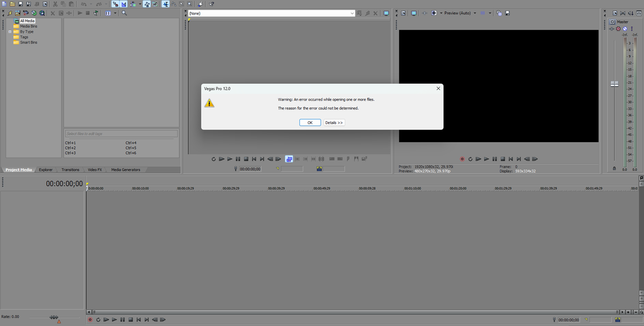This screenshot has width=644, height=326.
Task: Switch to the Explorer tab
Action: coord(46,170)
